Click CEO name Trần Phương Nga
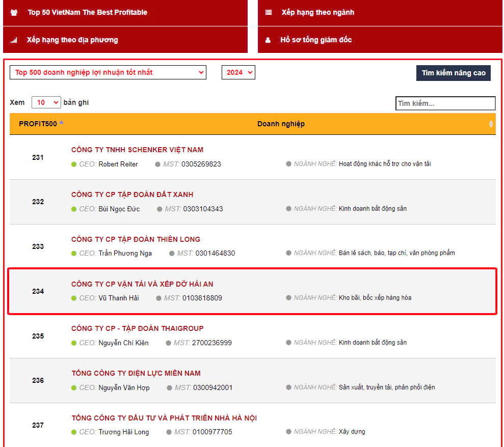Viewport: 504px width, 447px height. [125, 254]
